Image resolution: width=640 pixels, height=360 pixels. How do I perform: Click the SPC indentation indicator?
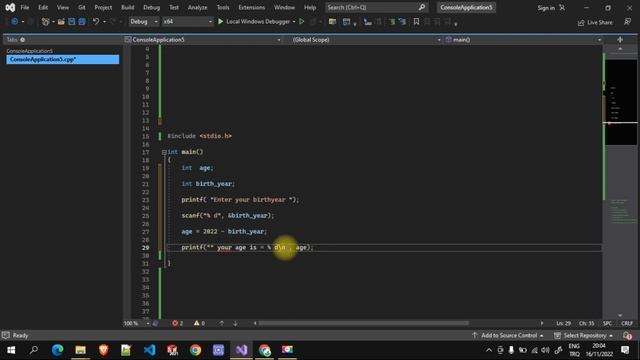pos(607,323)
